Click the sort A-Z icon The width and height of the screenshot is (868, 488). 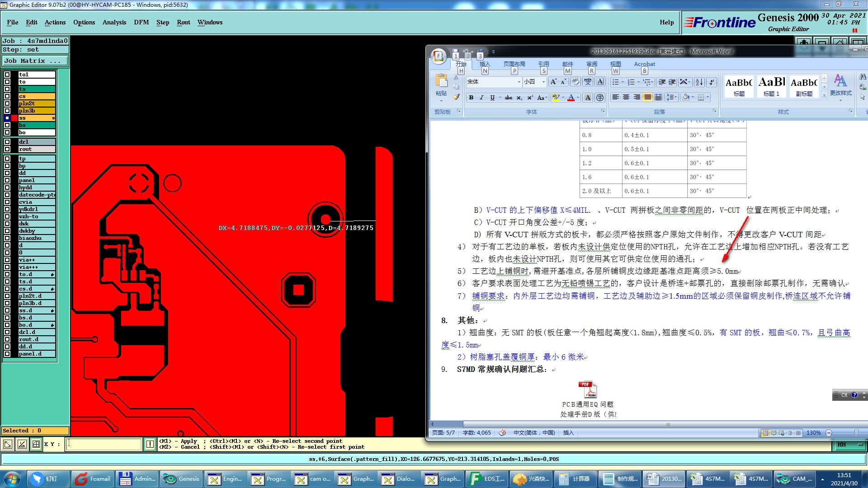(699, 82)
